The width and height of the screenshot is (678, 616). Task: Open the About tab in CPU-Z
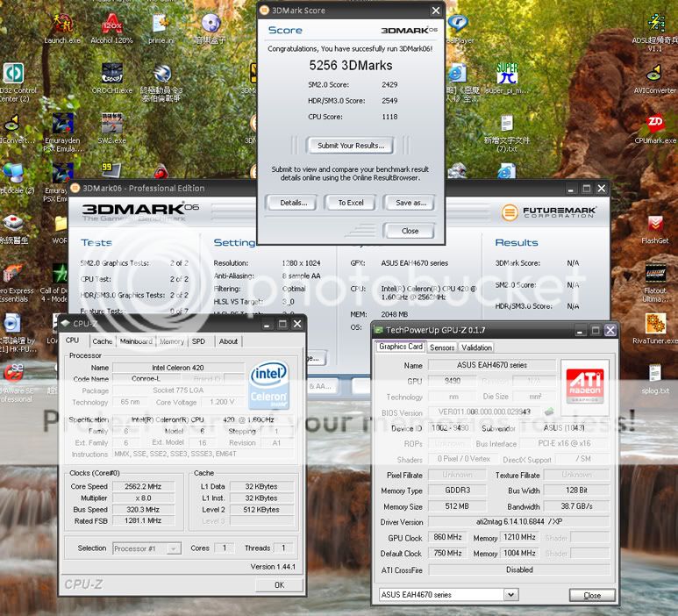click(228, 341)
